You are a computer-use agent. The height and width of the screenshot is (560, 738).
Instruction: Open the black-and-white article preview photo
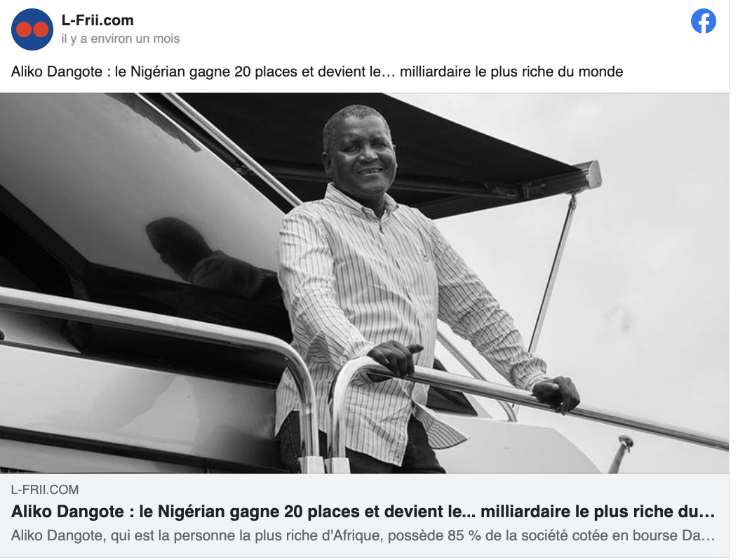pos(364,283)
